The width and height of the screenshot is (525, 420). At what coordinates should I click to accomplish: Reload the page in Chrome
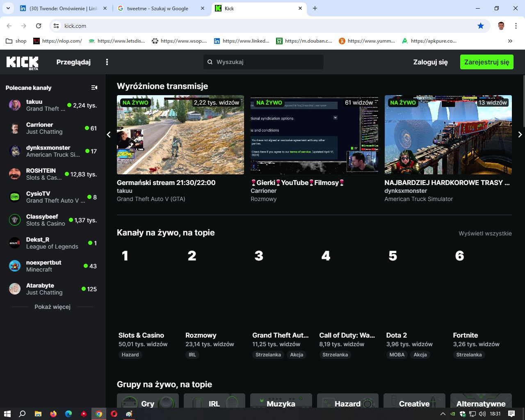39,26
